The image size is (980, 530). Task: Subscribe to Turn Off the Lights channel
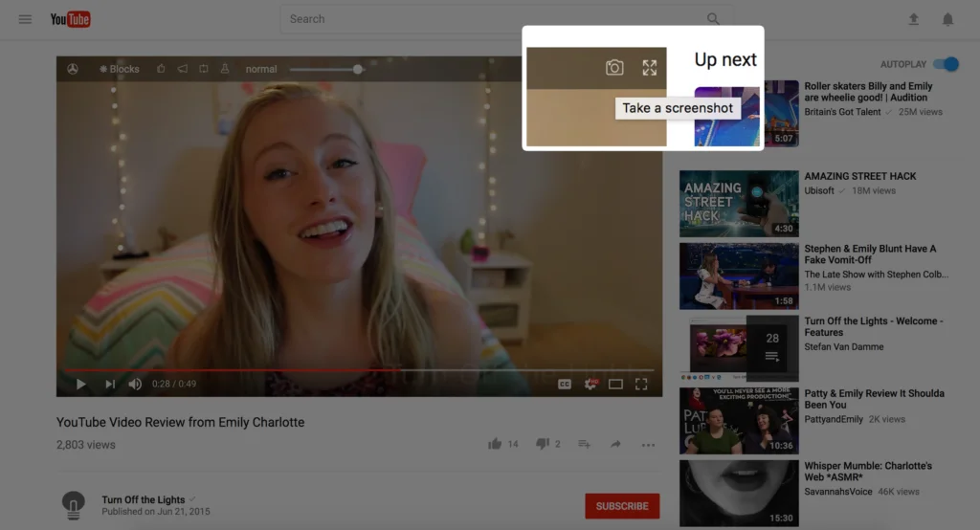(622, 506)
